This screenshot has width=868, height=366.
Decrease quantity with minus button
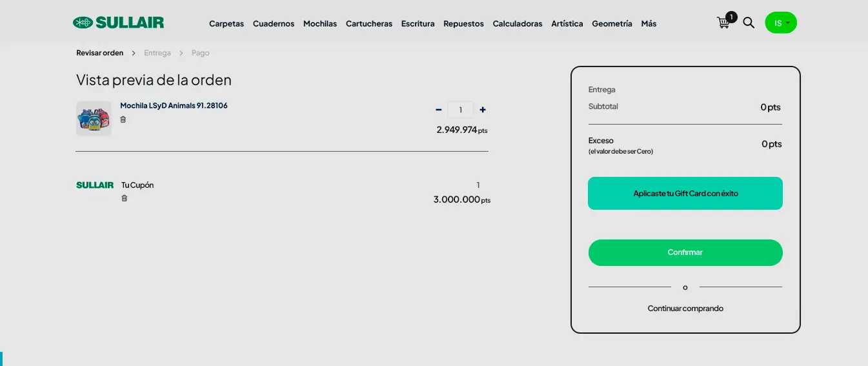pyautogui.click(x=439, y=110)
